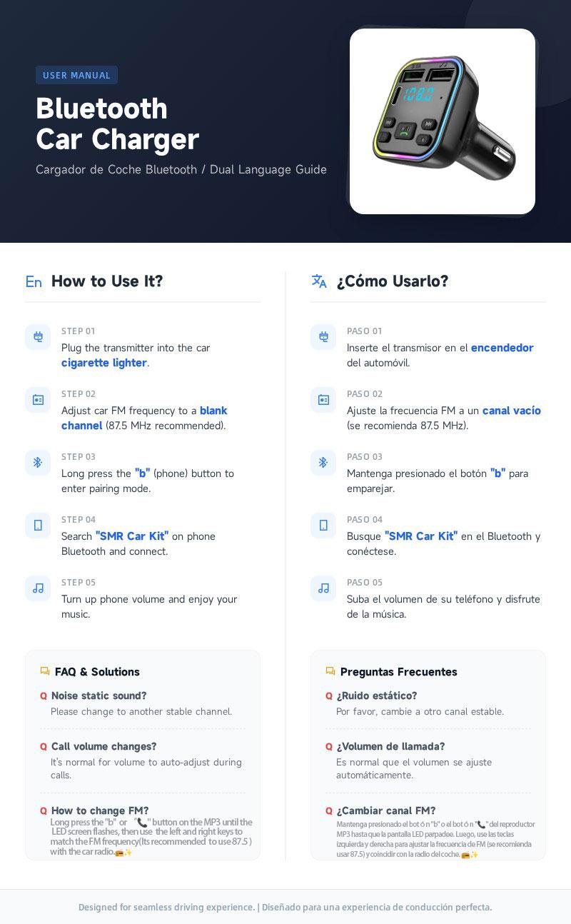Screen dimensions: 571x924
Task: Click the chat icon beside Preguntas Frecuentes
Action: tap(330, 671)
